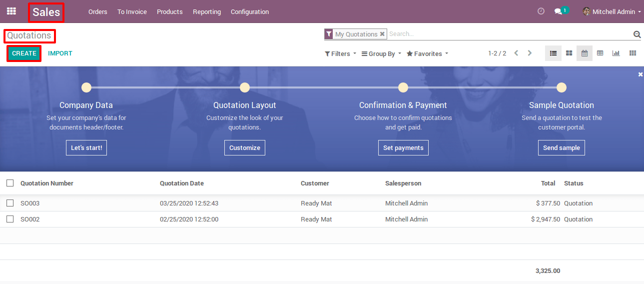Click Ready Mat customer in SO002 row
This screenshot has height=284, width=644.
[x=316, y=219]
